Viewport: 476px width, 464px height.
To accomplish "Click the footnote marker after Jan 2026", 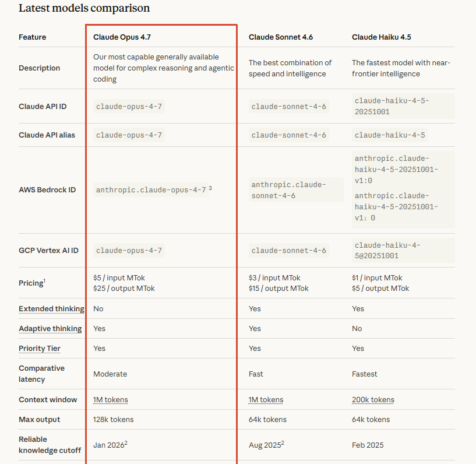I will 126,443.
